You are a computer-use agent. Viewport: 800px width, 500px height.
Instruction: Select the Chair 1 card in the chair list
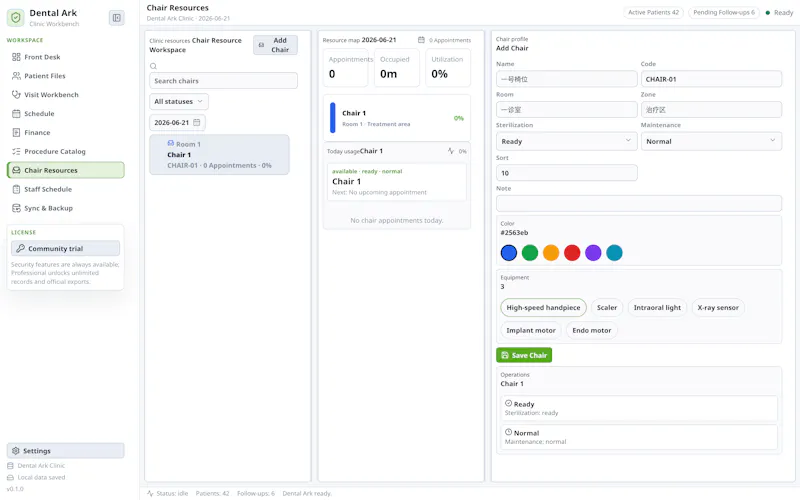[219, 155]
